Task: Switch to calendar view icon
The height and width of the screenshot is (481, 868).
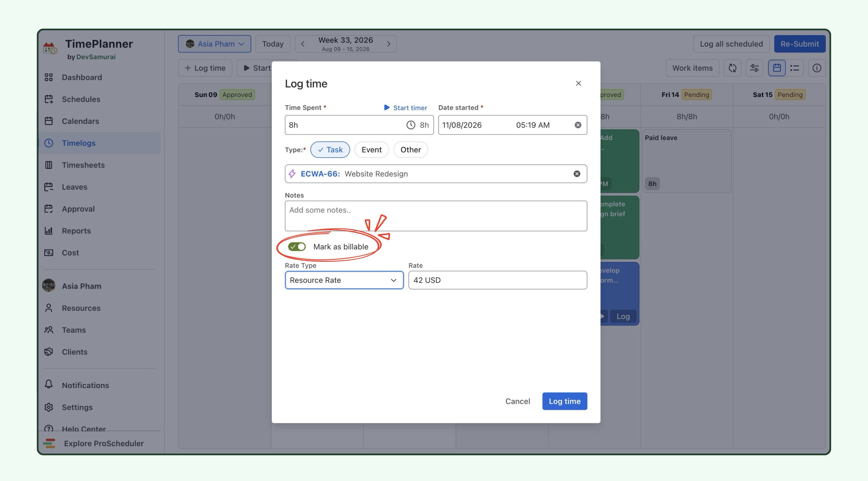Action: pos(777,68)
